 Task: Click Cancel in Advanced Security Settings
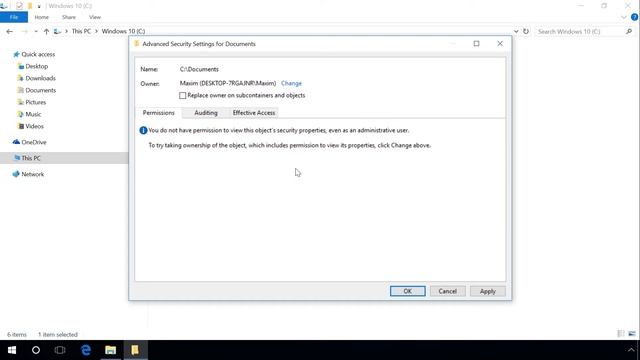click(x=447, y=291)
